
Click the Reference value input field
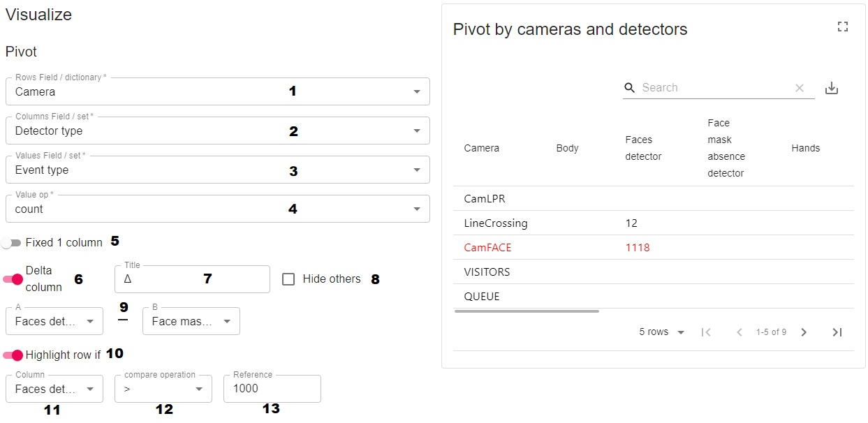point(272,389)
